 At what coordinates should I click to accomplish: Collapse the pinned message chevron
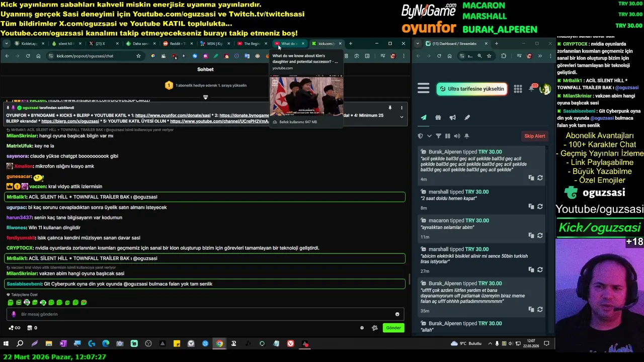pos(401,117)
